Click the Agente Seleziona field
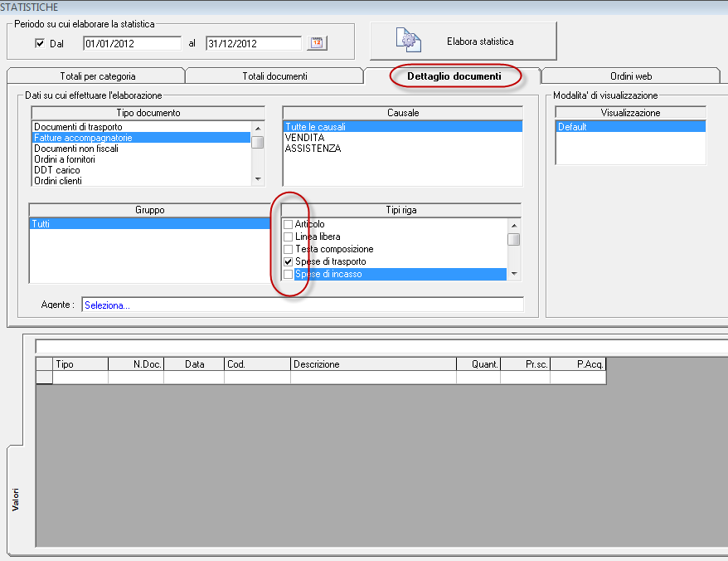Viewport: 728px width, 561px height. 303,305
